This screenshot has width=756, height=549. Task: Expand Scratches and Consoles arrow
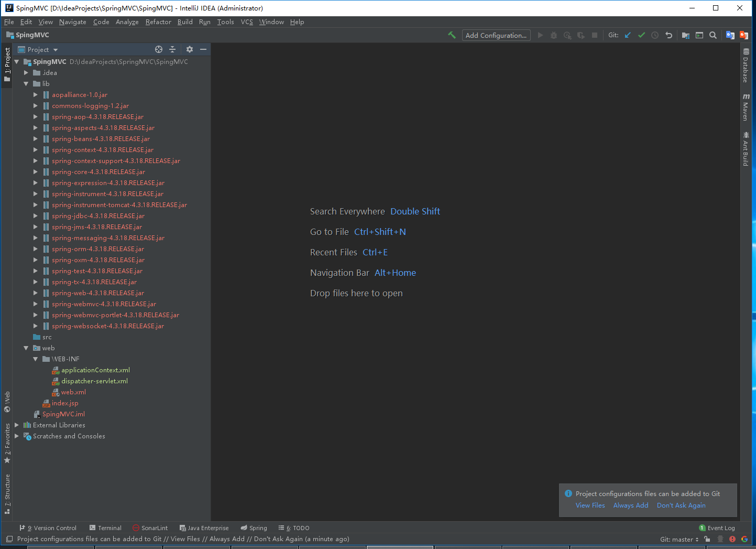17,436
